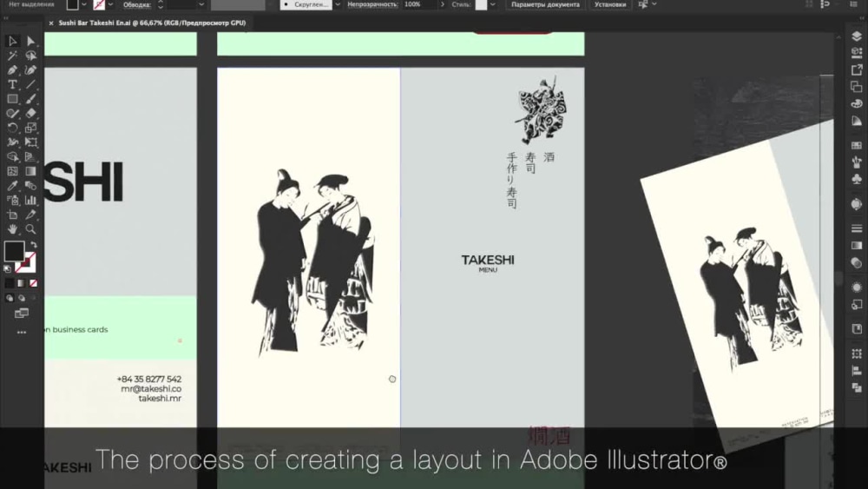Set paint mode to None

pyautogui.click(x=33, y=283)
